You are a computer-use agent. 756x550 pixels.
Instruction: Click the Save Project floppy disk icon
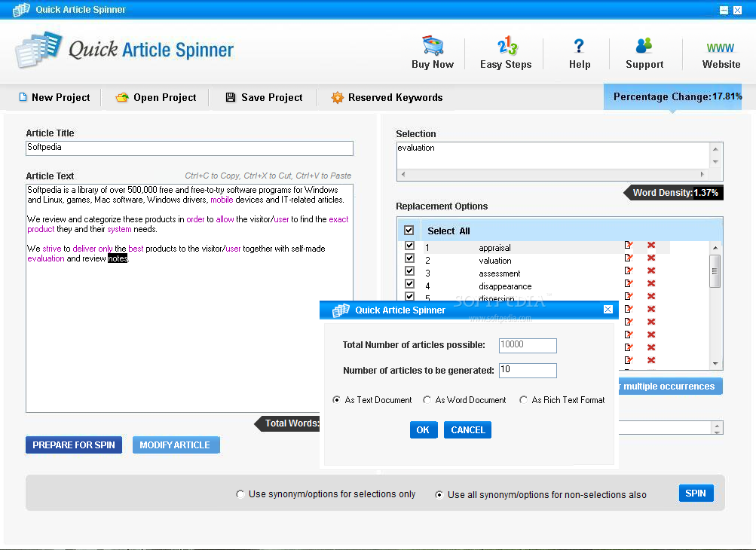[x=231, y=97]
